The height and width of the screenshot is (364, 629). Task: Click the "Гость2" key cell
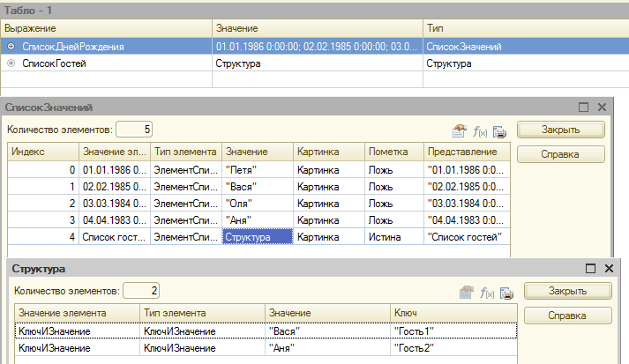pyautogui.click(x=453, y=348)
